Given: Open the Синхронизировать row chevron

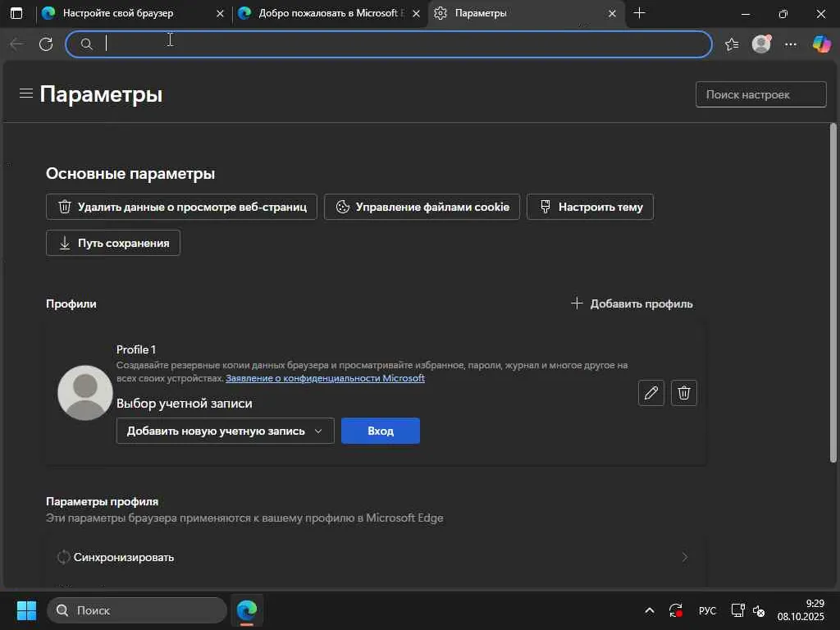Looking at the screenshot, I should 685,557.
